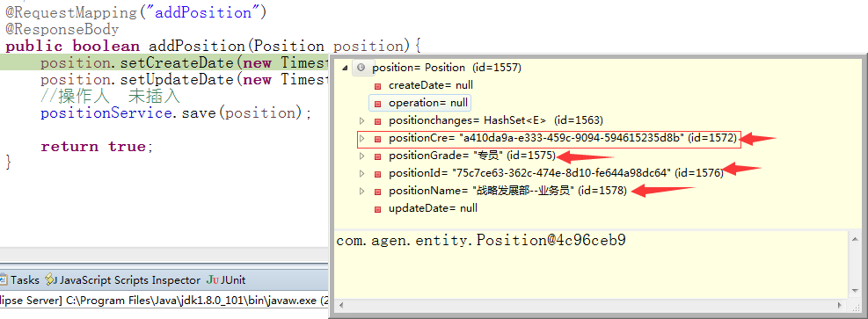Click the JavaScript Scripts Inspector tab icon

click(x=50, y=279)
